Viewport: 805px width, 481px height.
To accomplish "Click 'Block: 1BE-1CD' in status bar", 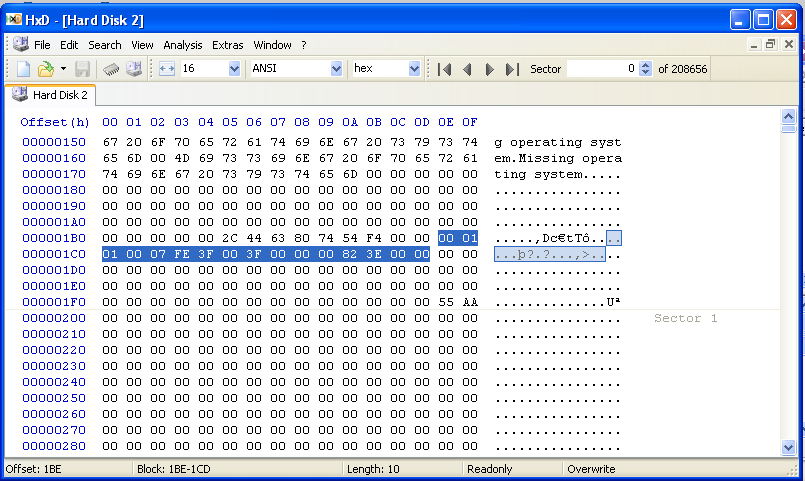I will [174, 469].
